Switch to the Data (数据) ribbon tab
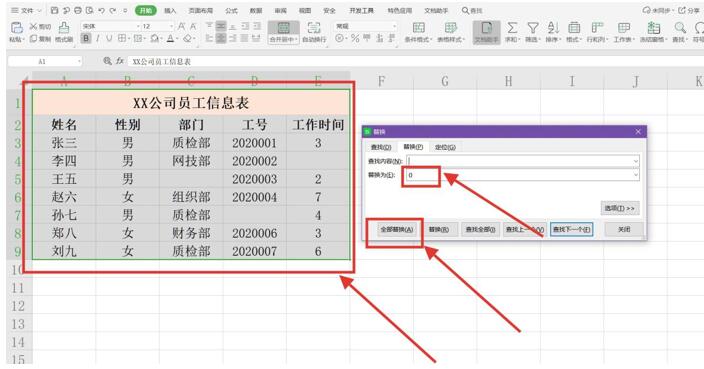 [255, 10]
